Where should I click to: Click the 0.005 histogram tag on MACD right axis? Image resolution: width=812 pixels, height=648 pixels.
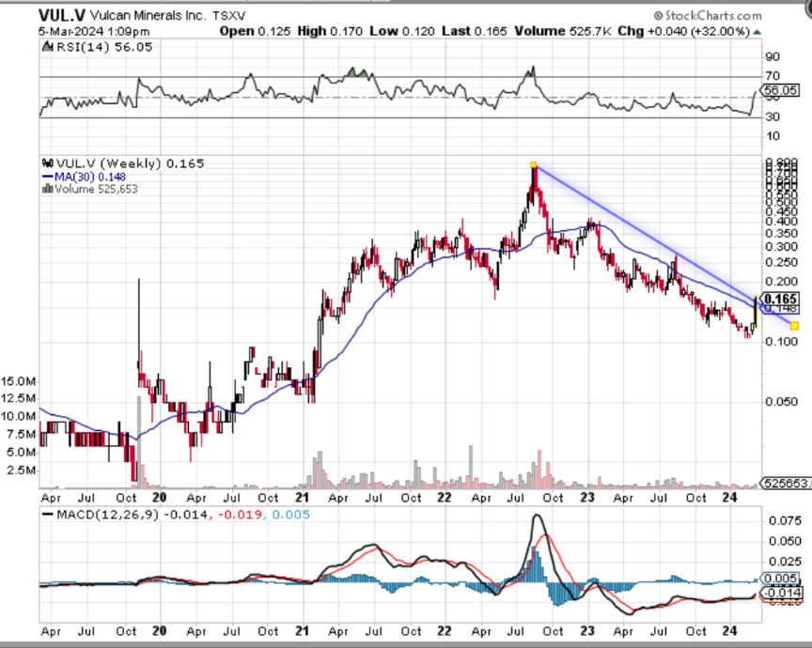tap(781, 579)
